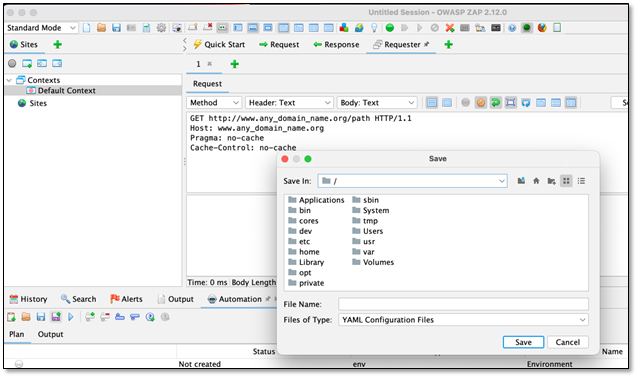Open the Output sub-tab below Automation toolbar

click(50, 334)
